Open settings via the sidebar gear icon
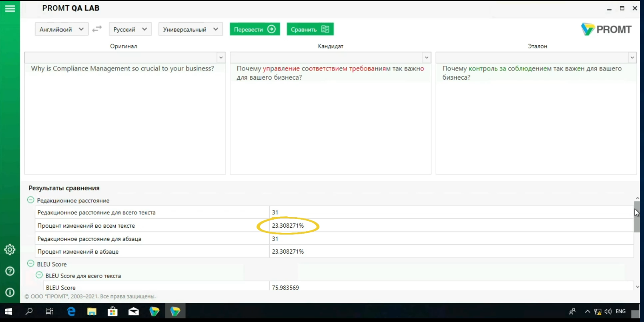The image size is (644, 322). 10,250
